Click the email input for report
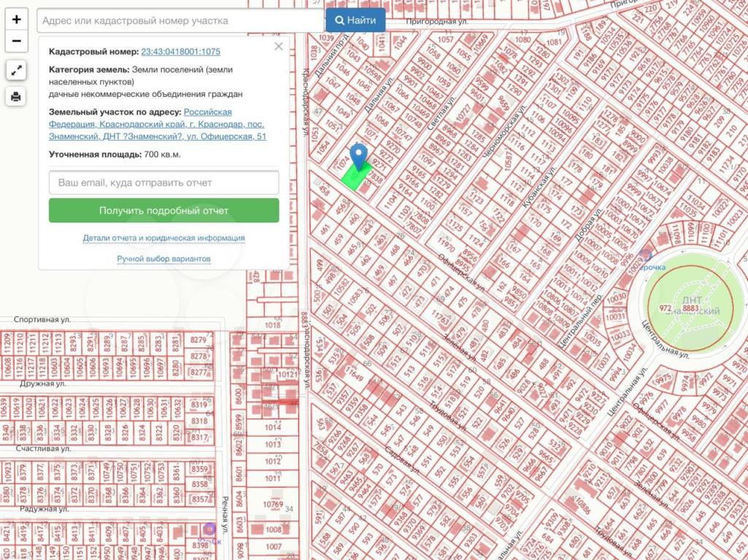Screen dimensions: 748x560 tap(163, 182)
